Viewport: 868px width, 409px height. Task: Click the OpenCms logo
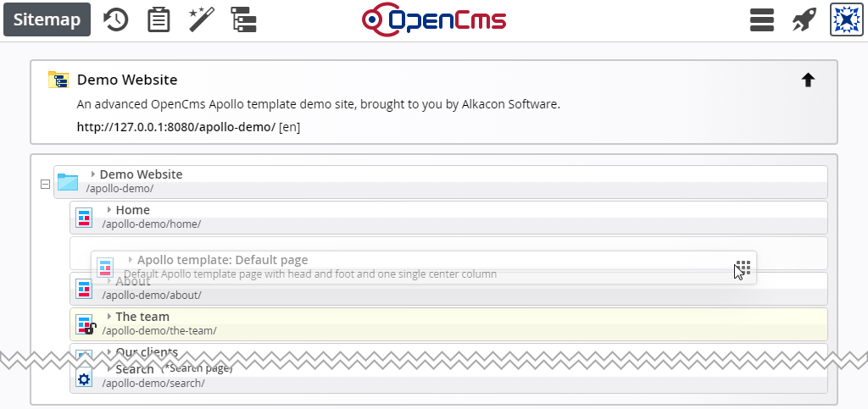(434, 19)
